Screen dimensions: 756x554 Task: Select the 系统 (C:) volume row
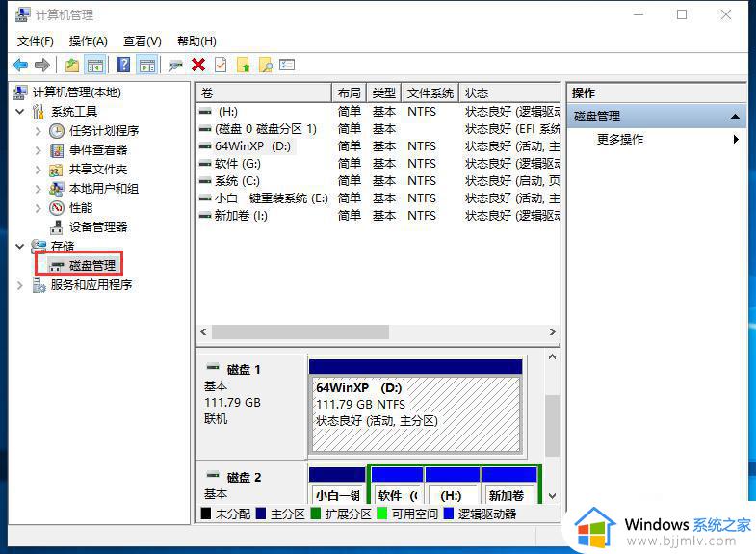[378, 181]
